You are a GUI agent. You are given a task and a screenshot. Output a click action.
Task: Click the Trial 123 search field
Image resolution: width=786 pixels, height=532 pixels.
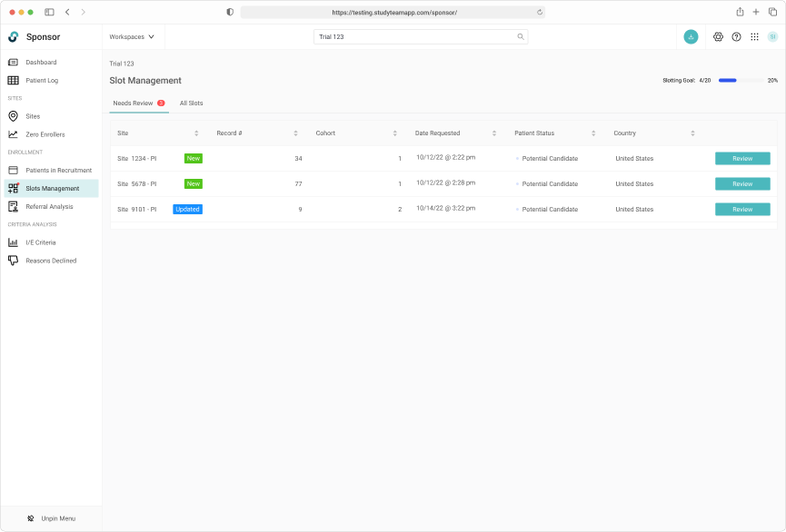coord(421,36)
